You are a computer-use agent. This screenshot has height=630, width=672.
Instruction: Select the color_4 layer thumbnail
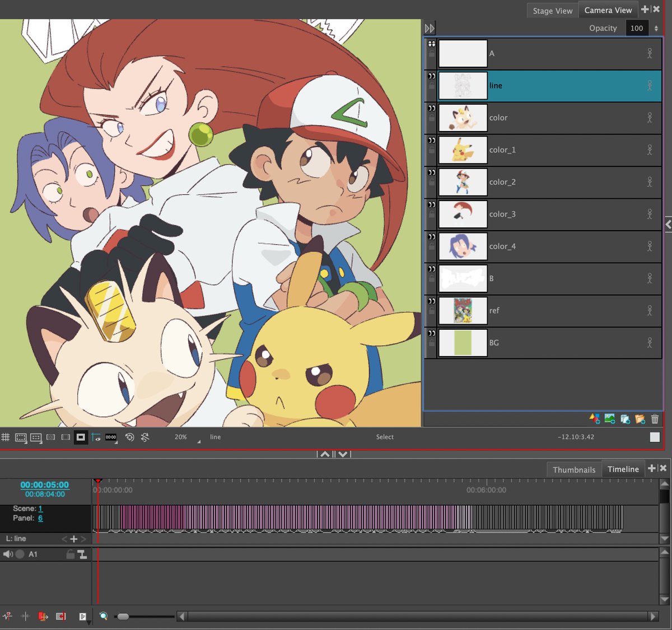[463, 246]
